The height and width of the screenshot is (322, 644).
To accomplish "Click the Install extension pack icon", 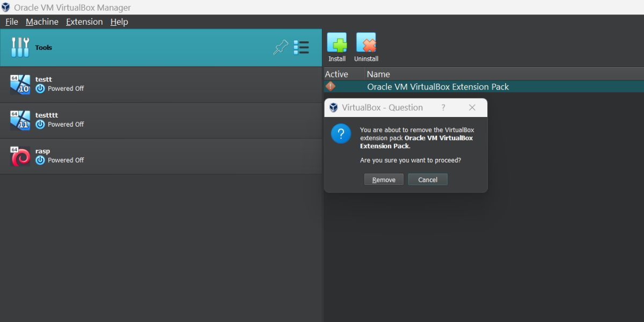I will click(337, 42).
